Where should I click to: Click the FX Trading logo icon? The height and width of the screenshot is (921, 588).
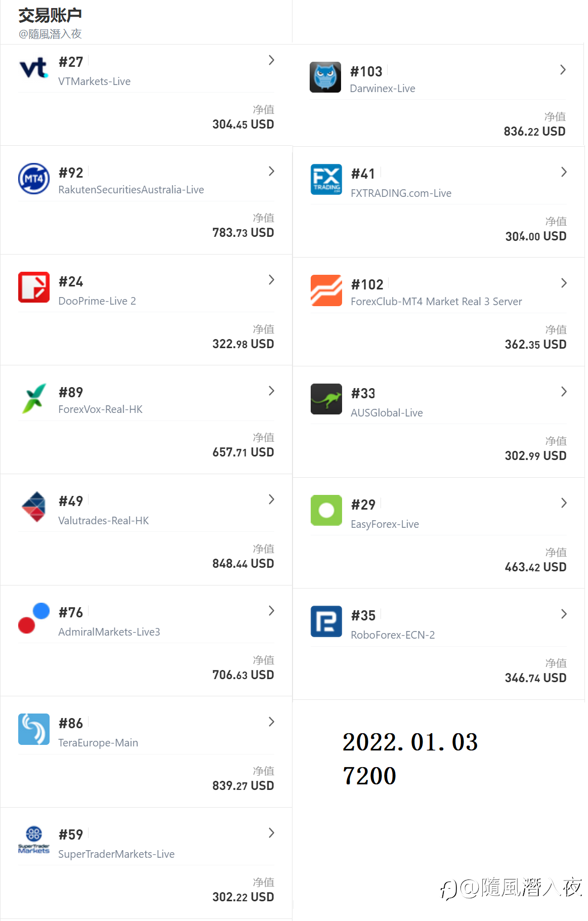[326, 179]
